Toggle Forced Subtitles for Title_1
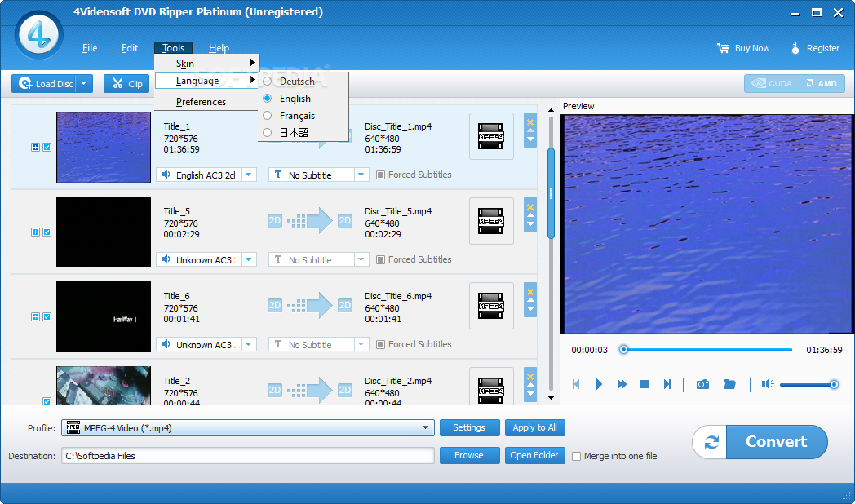This screenshot has height=504, width=855. 381,175
